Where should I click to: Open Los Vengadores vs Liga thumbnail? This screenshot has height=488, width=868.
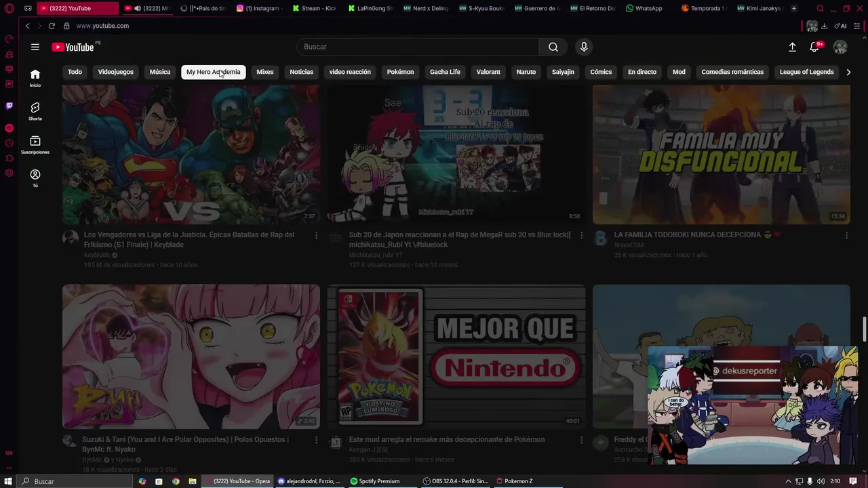(x=191, y=155)
